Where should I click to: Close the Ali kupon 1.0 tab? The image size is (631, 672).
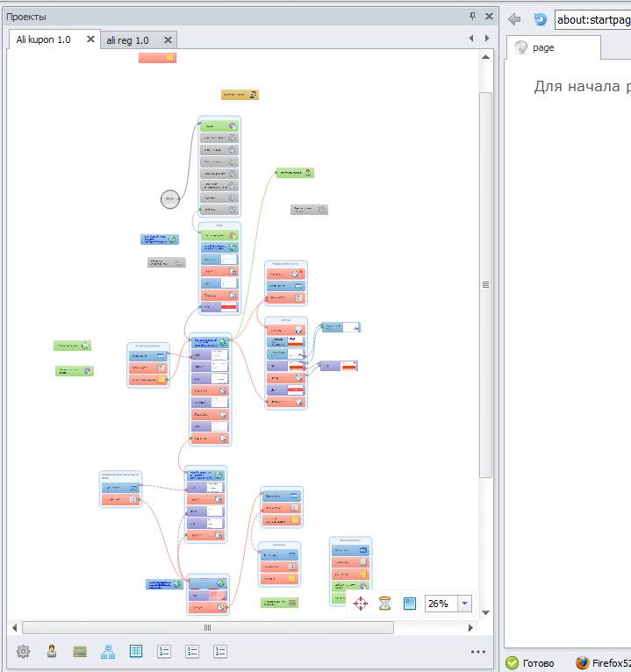click(x=90, y=39)
